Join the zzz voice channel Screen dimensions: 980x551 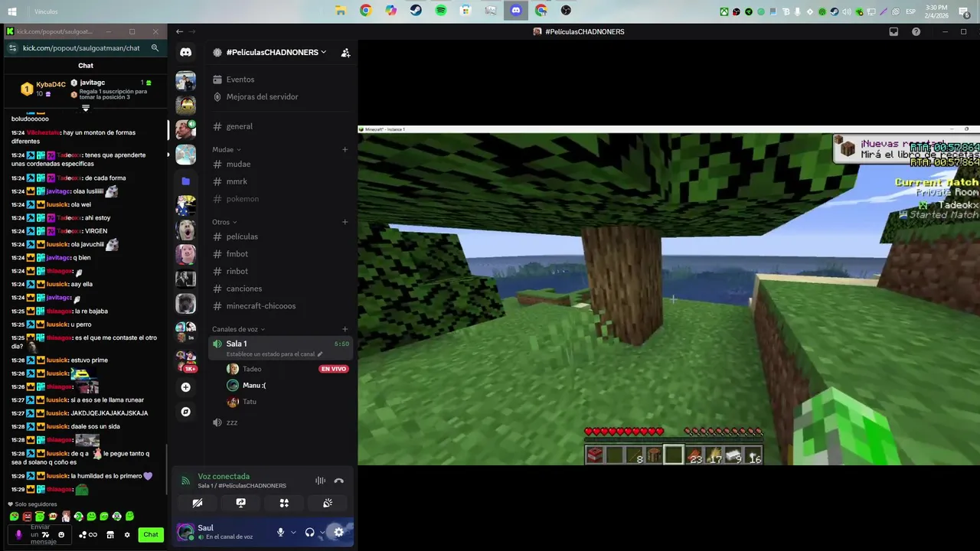coord(280,422)
